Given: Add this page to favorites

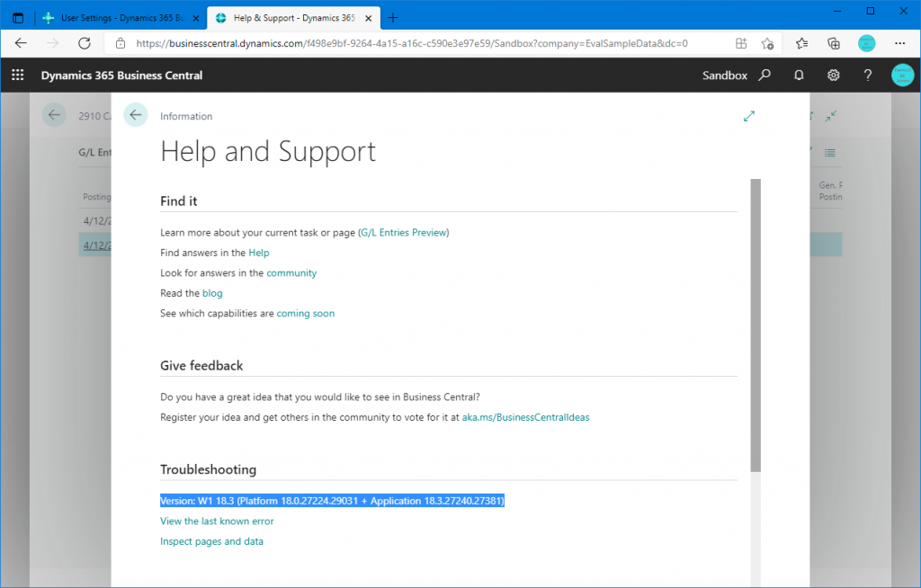Looking at the screenshot, I should tap(767, 43).
